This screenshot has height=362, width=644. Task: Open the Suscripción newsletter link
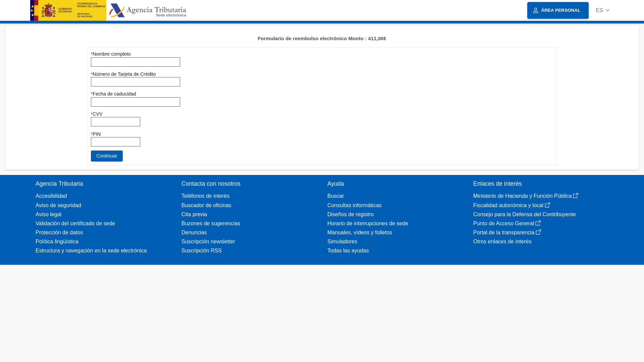click(208, 241)
